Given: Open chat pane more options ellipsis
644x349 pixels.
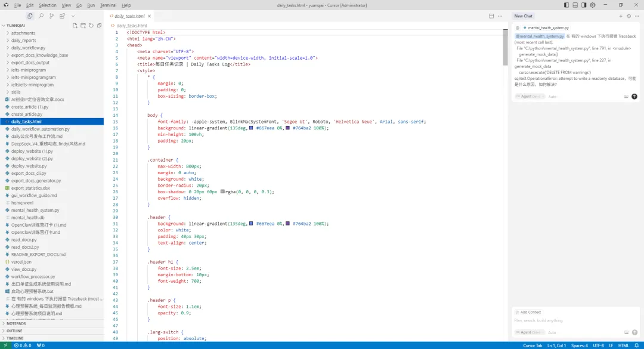Looking at the screenshot, I should (x=637, y=16).
